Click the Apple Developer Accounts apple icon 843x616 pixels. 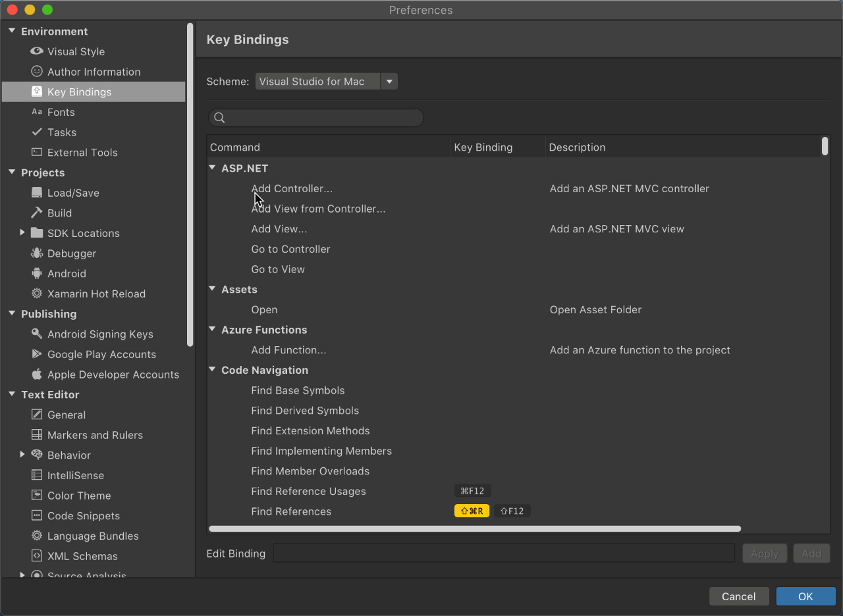point(37,374)
